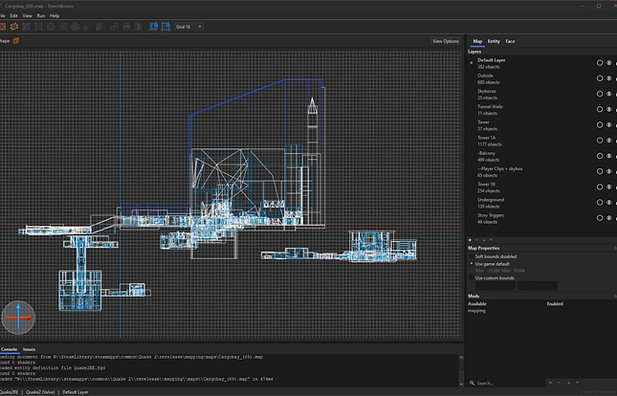This screenshot has height=396, width=617.
Task: Hide the Balcony layer with eye icon
Action: coord(609,156)
